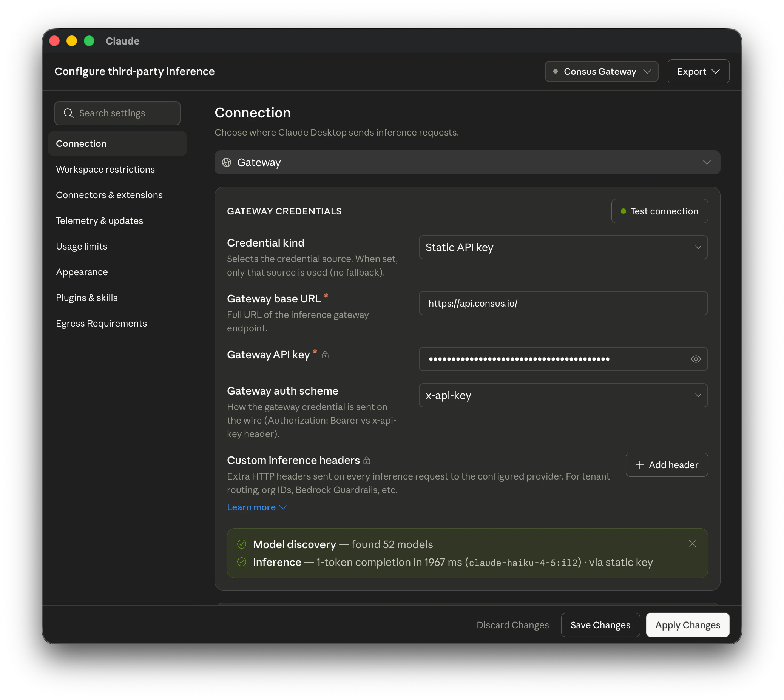Click the Test connection button
Screen dimensions: 784x700
pos(659,211)
